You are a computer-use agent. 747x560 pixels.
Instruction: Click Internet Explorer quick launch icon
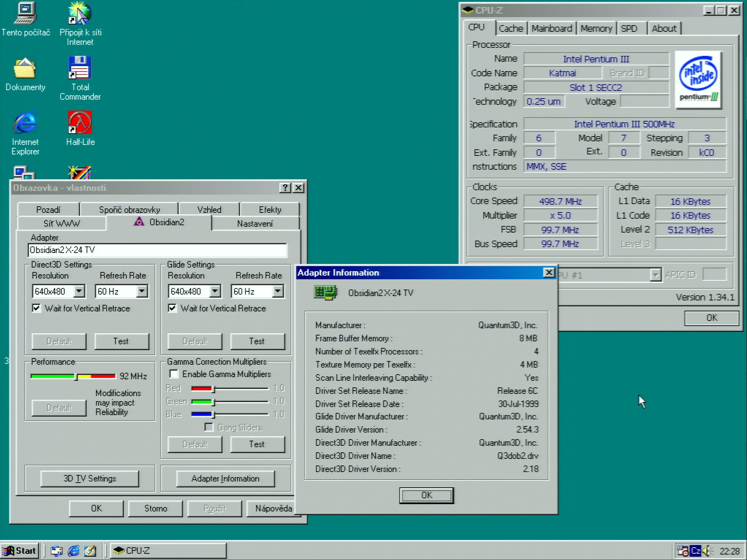(x=73, y=551)
